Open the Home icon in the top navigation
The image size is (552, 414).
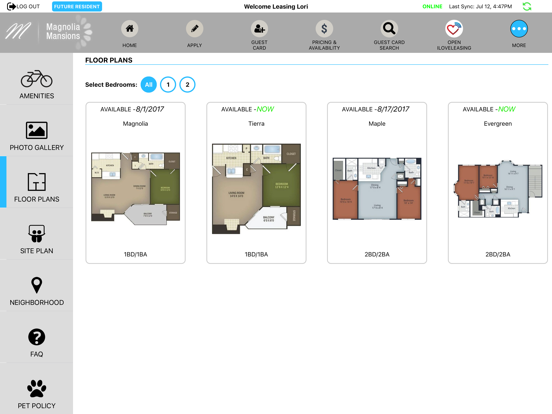pyautogui.click(x=130, y=29)
